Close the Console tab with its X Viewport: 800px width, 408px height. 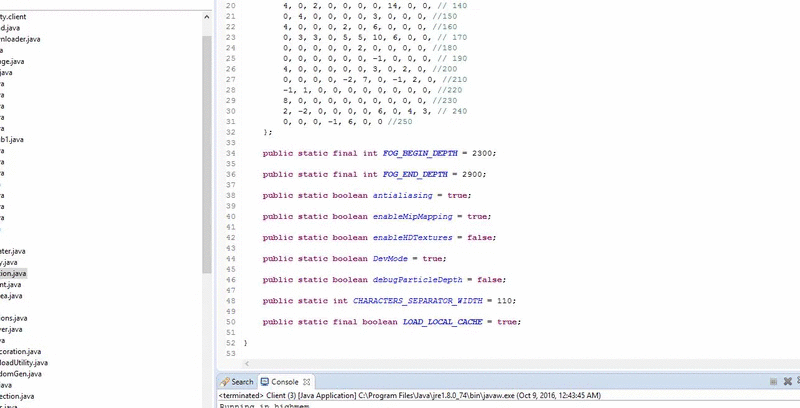(x=307, y=381)
